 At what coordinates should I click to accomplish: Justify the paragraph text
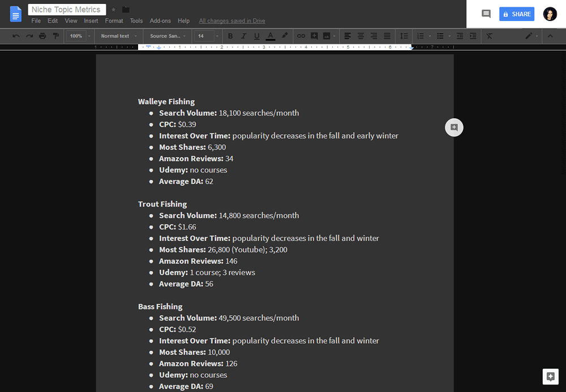click(x=387, y=36)
